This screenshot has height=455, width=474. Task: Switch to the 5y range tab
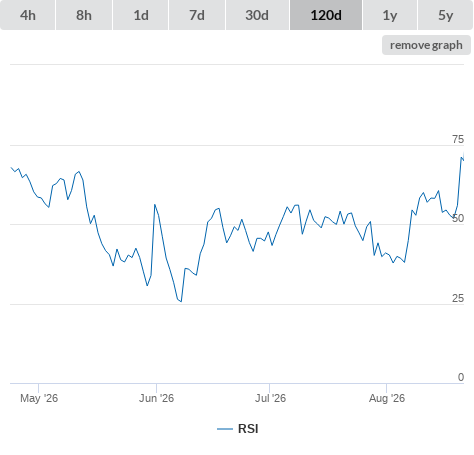(x=446, y=15)
